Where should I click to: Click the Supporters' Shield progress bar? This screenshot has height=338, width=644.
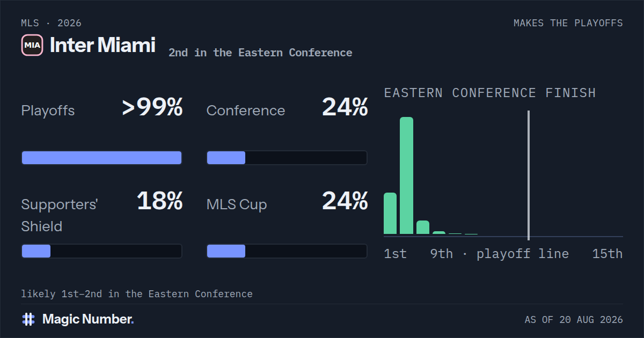[101, 251]
